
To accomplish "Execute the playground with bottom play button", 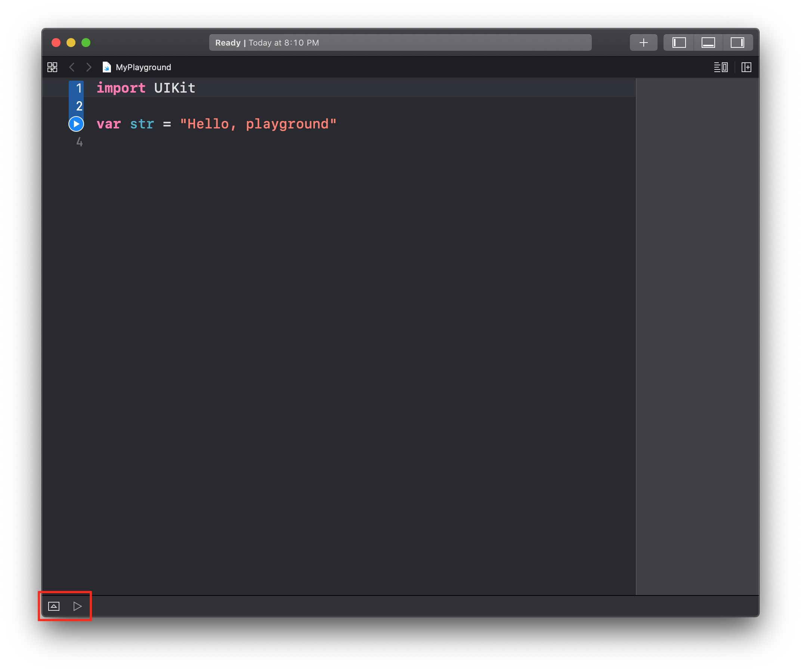I will (77, 606).
